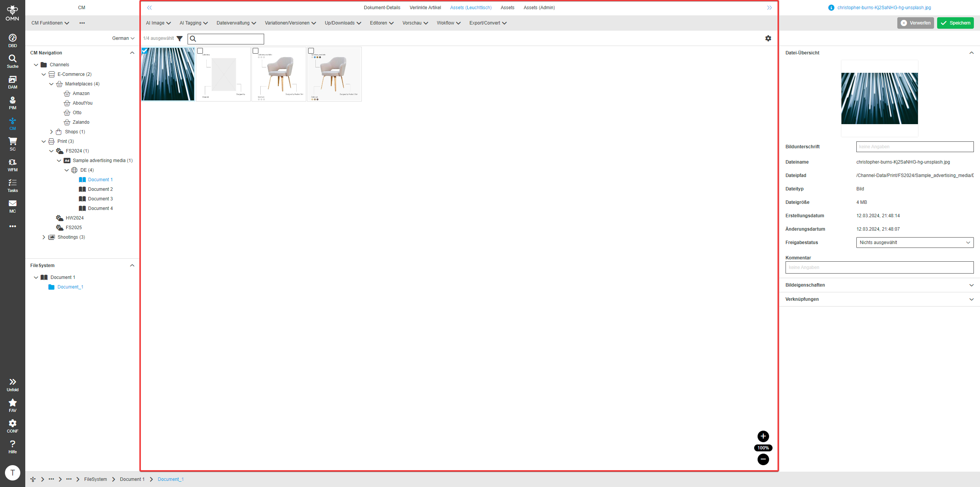This screenshot has height=487, width=980.
Task: Uncheck the selected blue streaks thumbnail checkbox
Action: (145, 51)
